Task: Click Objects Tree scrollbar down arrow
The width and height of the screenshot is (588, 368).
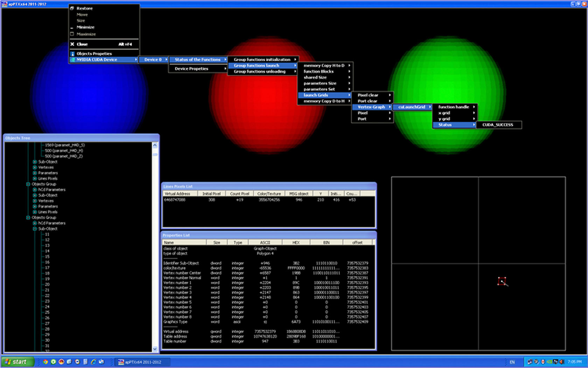Action: (x=155, y=349)
